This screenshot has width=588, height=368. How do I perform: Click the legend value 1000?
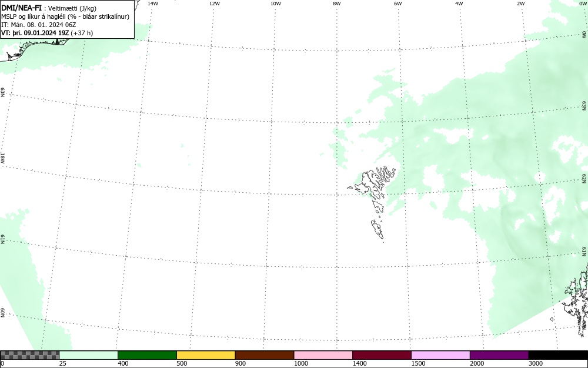(300, 363)
